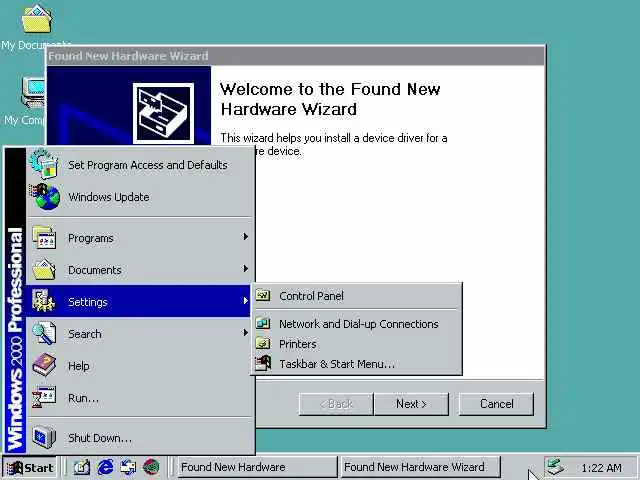Screen dimensions: 640x480
Task: Open the Programs submenu
Action: [139, 238]
